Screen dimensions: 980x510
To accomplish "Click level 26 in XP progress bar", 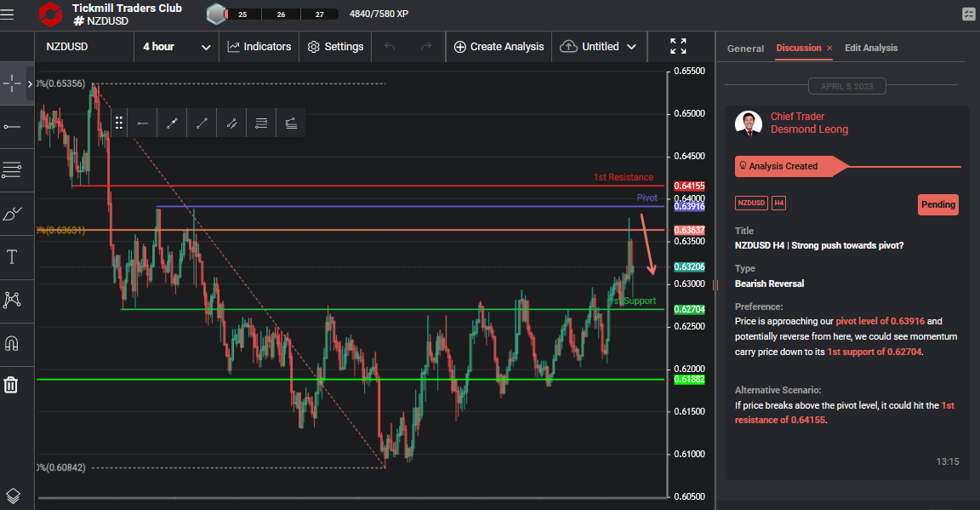I will click(282, 14).
